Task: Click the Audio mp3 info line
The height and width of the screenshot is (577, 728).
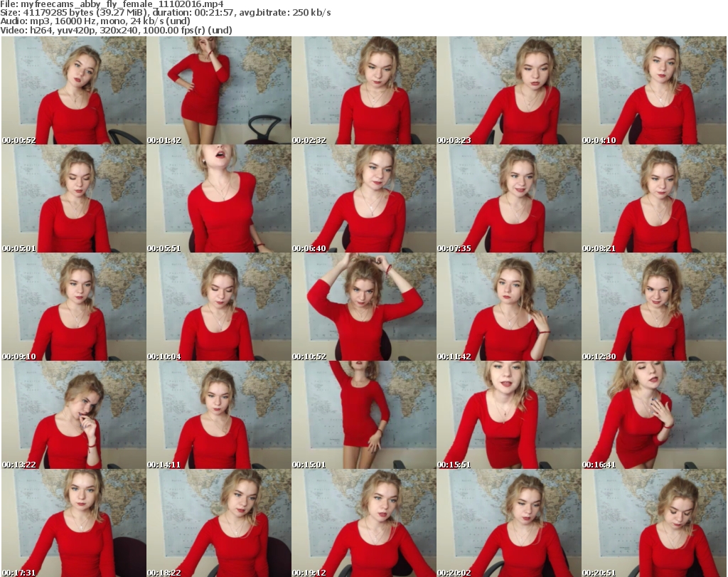Action: pos(95,21)
